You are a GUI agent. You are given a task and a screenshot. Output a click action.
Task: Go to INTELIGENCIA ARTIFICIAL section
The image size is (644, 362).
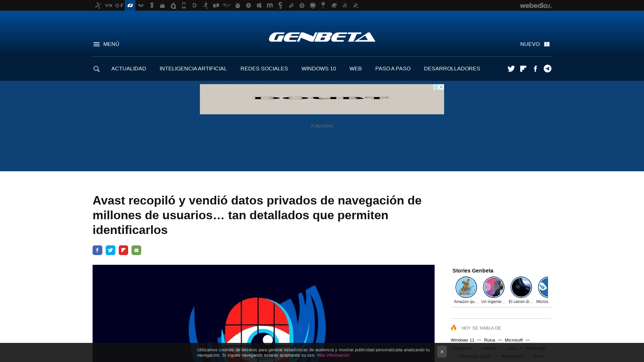pos(193,69)
